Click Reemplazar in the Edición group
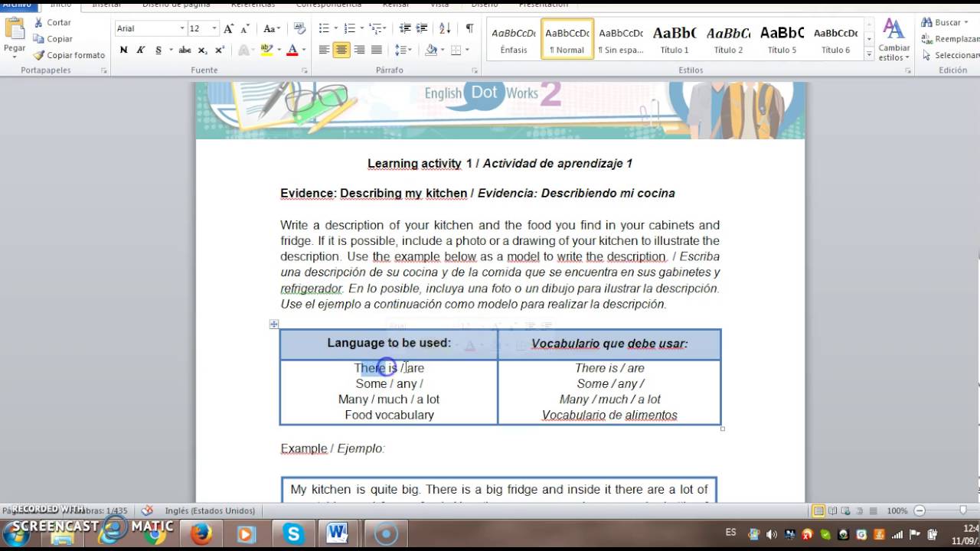 click(950, 39)
